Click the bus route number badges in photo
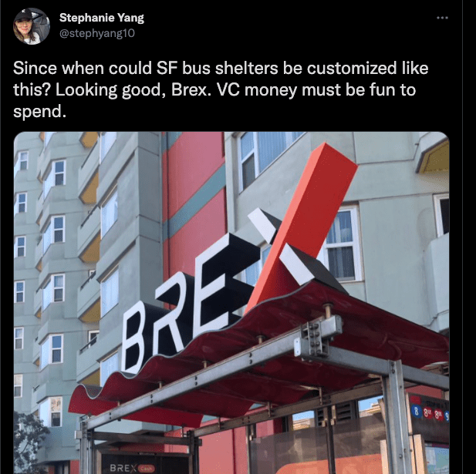This screenshot has height=474, width=476. coord(430,413)
